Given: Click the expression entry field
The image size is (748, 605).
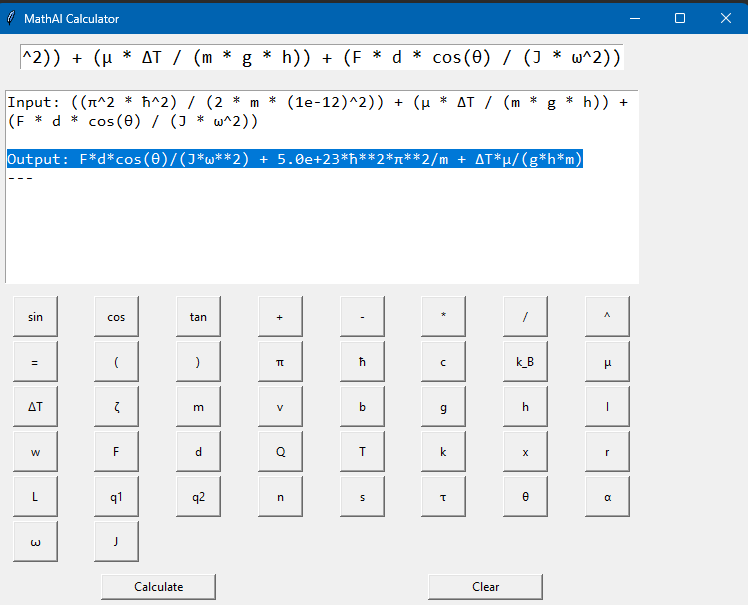Looking at the screenshot, I should click(x=321, y=58).
